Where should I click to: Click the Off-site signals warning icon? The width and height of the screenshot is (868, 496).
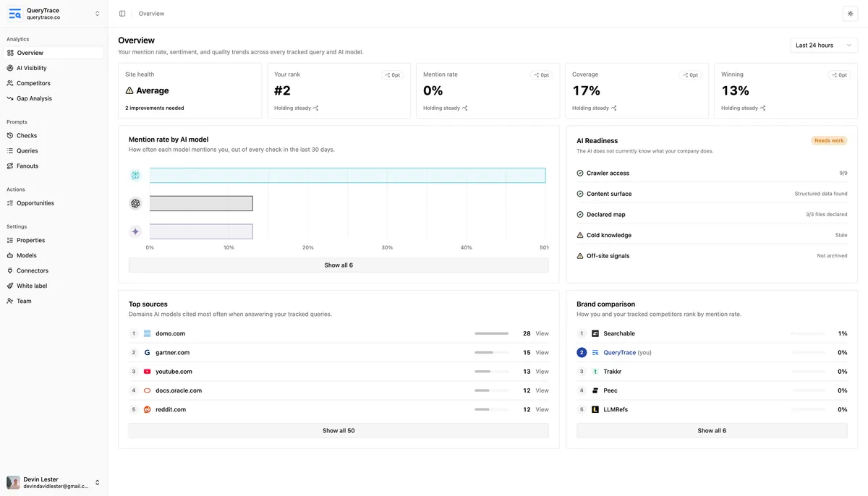pyautogui.click(x=580, y=256)
